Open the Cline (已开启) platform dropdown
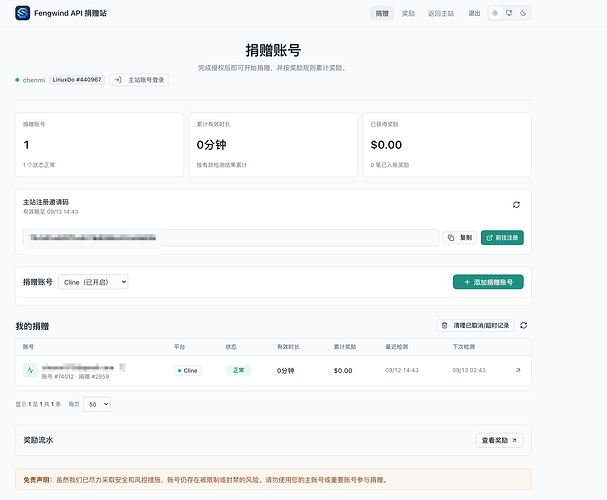This screenshot has height=500, width=607. [x=93, y=282]
